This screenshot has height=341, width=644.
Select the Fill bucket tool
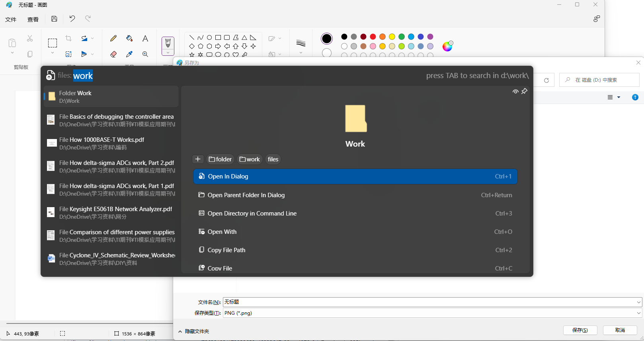click(129, 38)
